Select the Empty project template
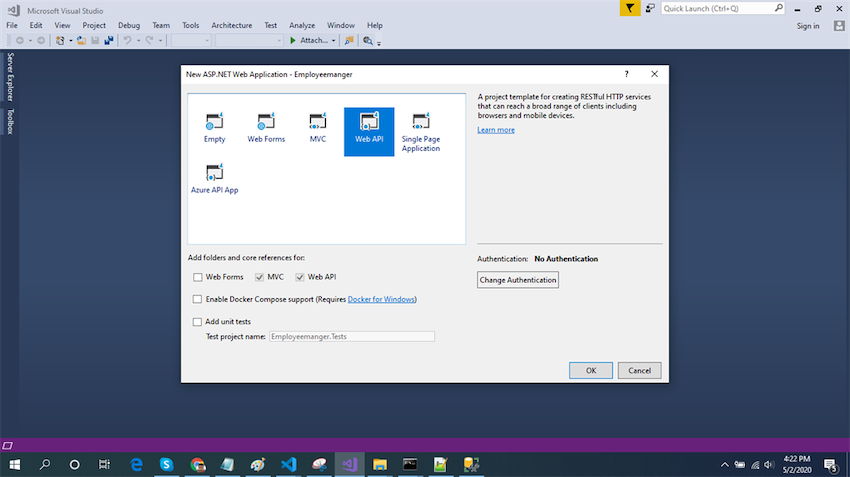 214,129
